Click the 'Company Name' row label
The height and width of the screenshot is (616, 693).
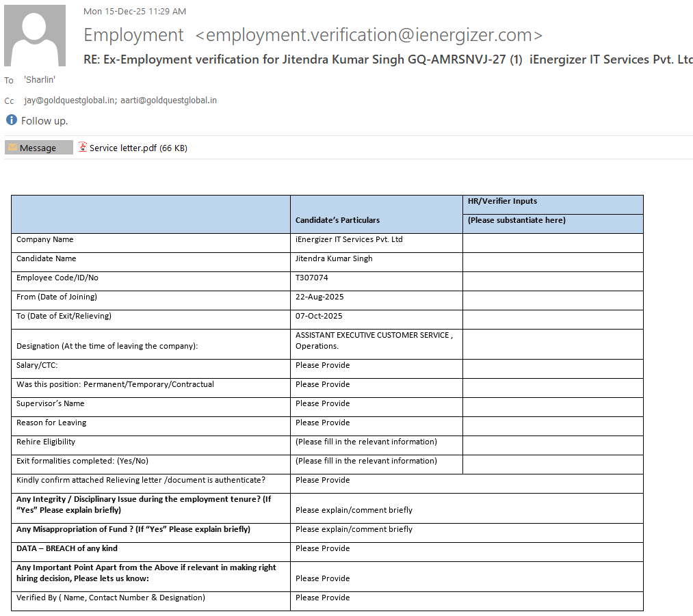click(44, 239)
